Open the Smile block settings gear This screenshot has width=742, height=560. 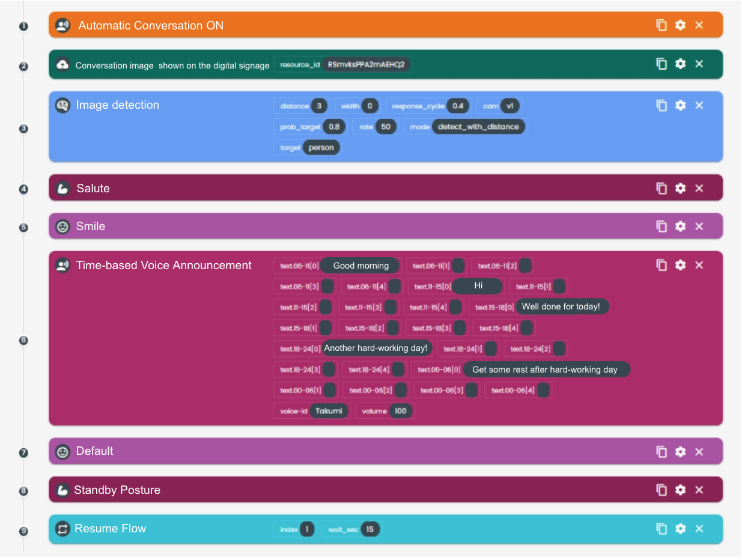coord(680,227)
